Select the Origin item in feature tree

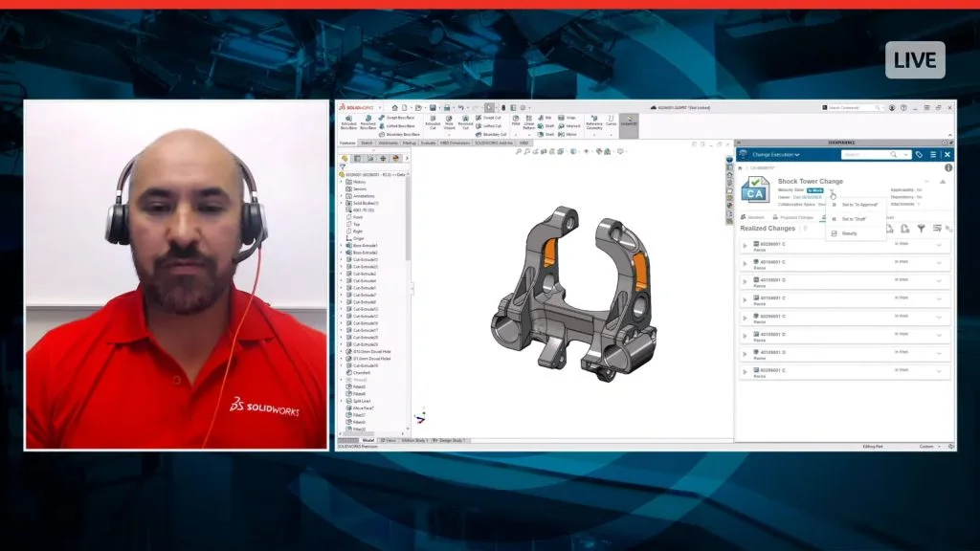click(x=359, y=239)
